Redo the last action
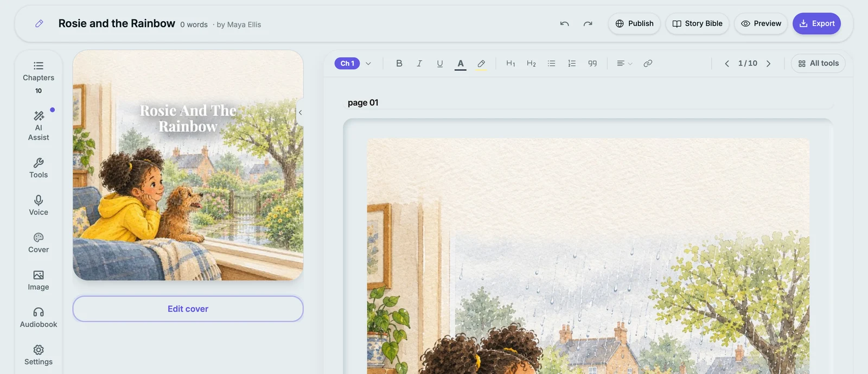This screenshot has height=374, width=868. coord(588,23)
